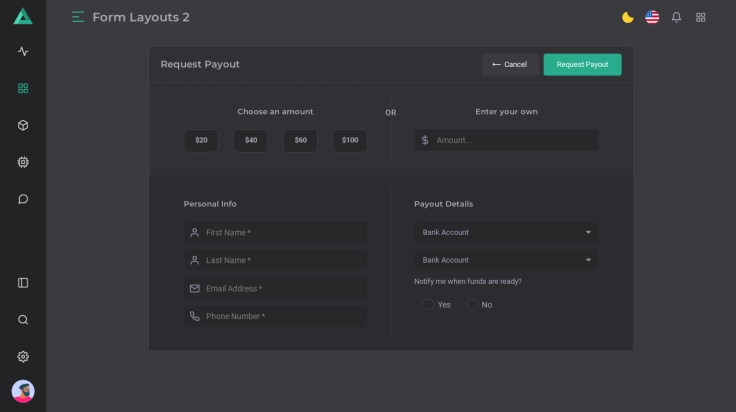736x412 pixels.
Task: Open the chat bubble sidebar icon
Action: click(x=23, y=199)
